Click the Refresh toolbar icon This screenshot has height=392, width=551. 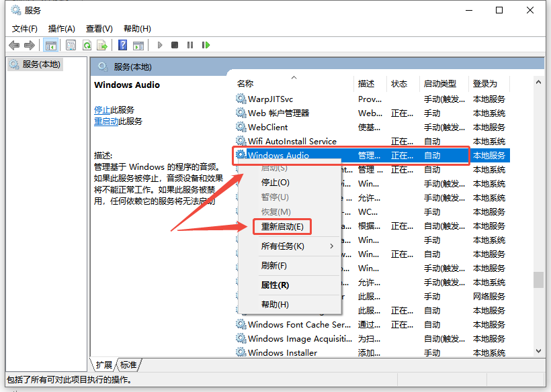pyautogui.click(x=87, y=45)
